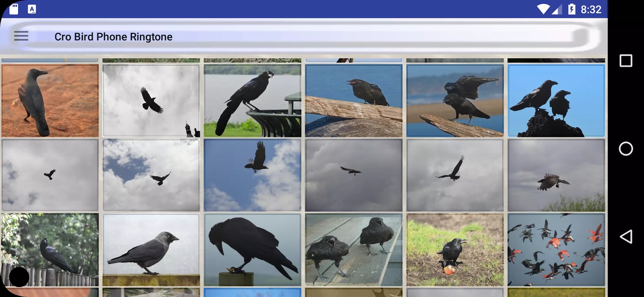Open the two crows with spread wings on driftwood
Viewport: 644px width, 297px height.
[455, 101]
